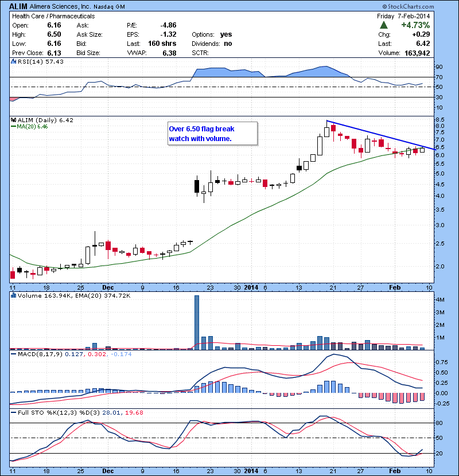Click the MA(20) 6.46 legend text

click(x=32, y=127)
